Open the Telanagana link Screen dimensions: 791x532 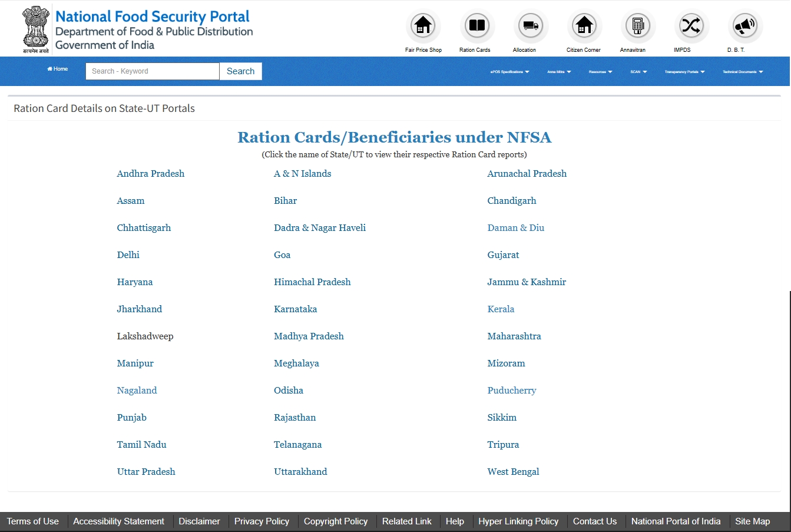coord(298,445)
